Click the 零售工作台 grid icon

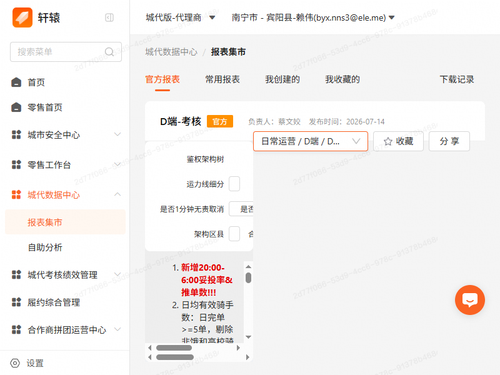16,164
